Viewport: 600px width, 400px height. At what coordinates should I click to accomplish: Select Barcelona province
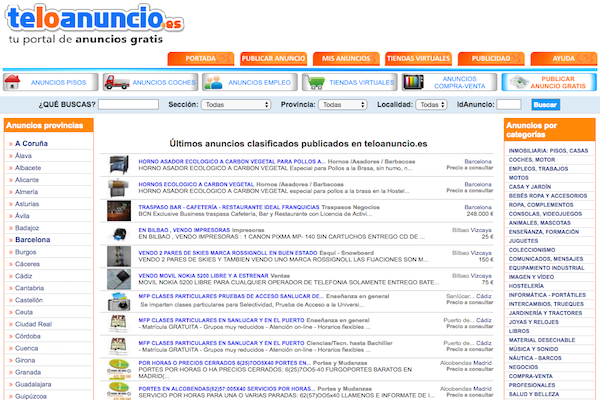coord(33,240)
